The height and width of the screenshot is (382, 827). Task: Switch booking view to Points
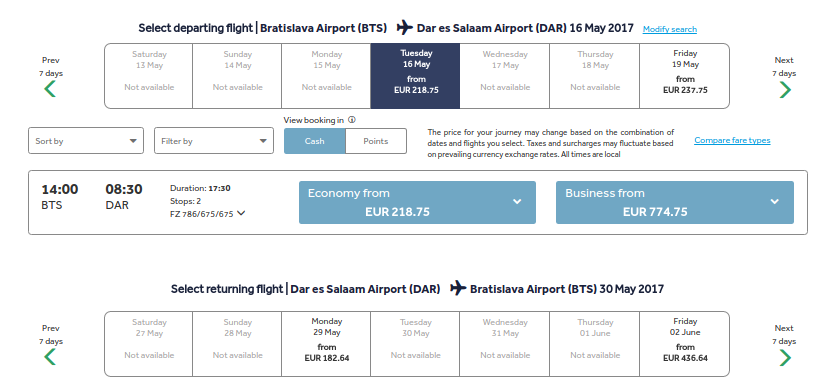click(376, 141)
